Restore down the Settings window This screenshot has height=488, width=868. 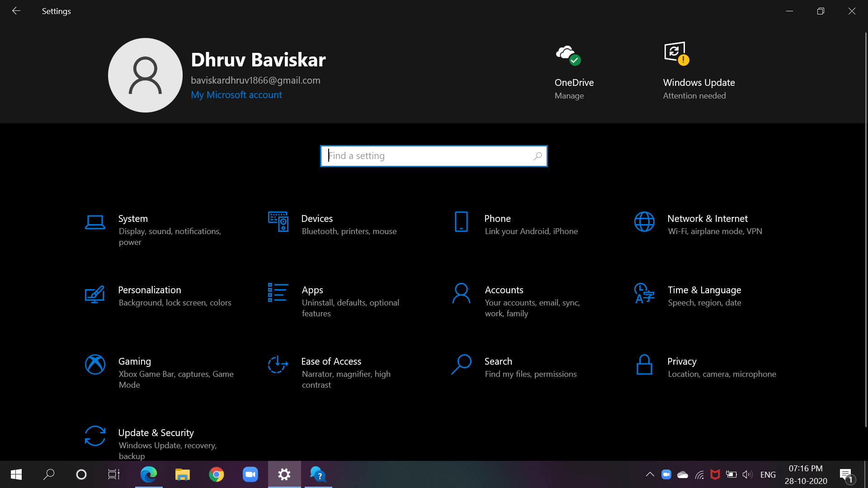point(821,11)
